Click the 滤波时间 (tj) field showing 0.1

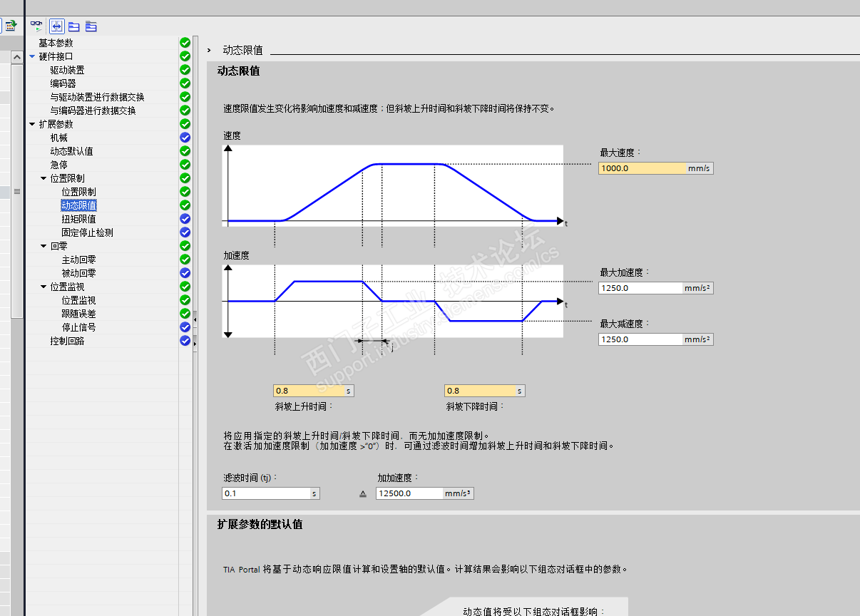click(x=266, y=493)
